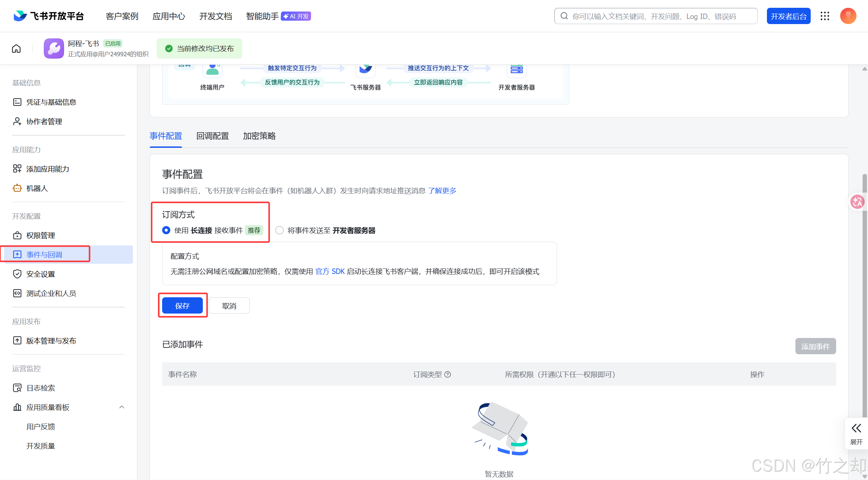Click the 飞书开放平台 logo
Image resolution: width=868 pixels, height=480 pixels.
[49, 16]
